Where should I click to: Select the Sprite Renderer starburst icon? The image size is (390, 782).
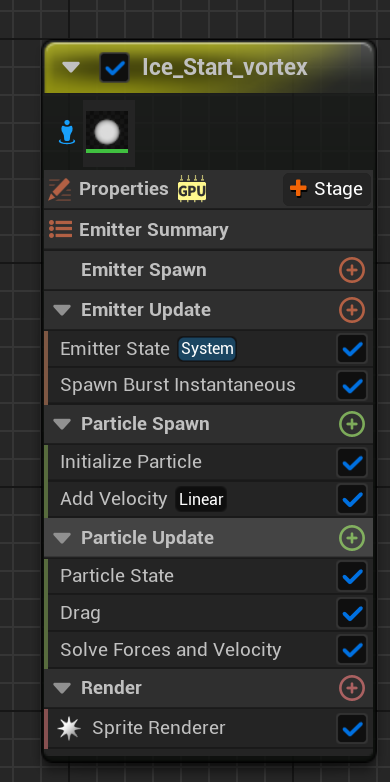click(x=69, y=729)
